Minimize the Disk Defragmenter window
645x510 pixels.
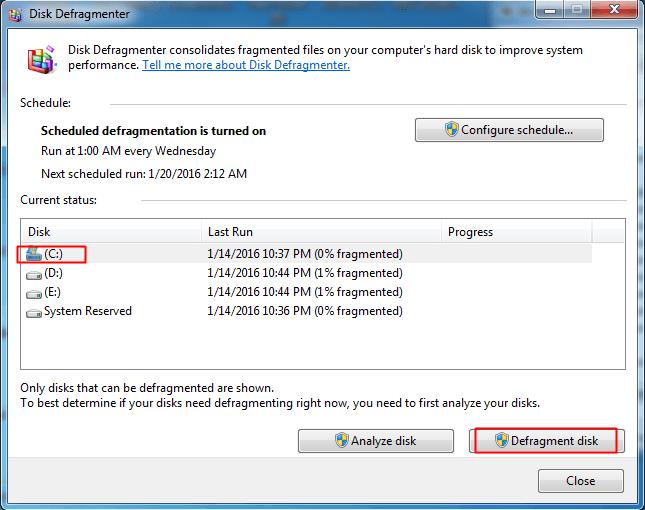[x=550, y=10]
